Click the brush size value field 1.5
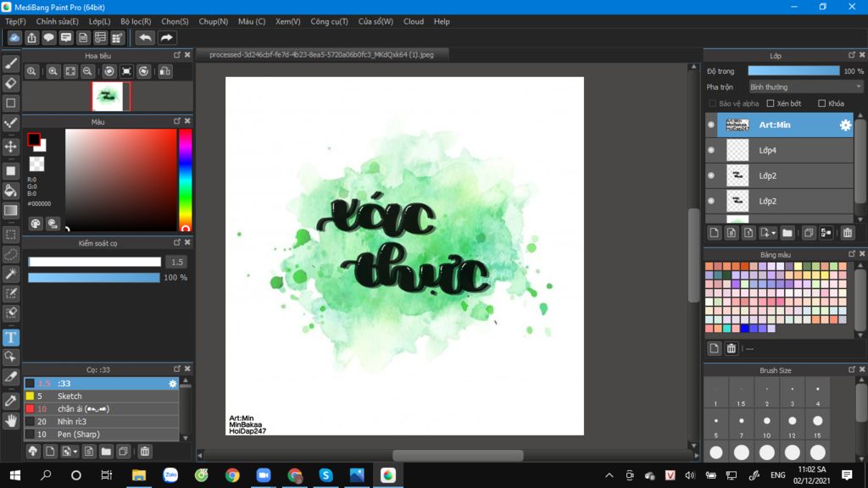The height and width of the screenshot is (488, 868). pos(177,262)
